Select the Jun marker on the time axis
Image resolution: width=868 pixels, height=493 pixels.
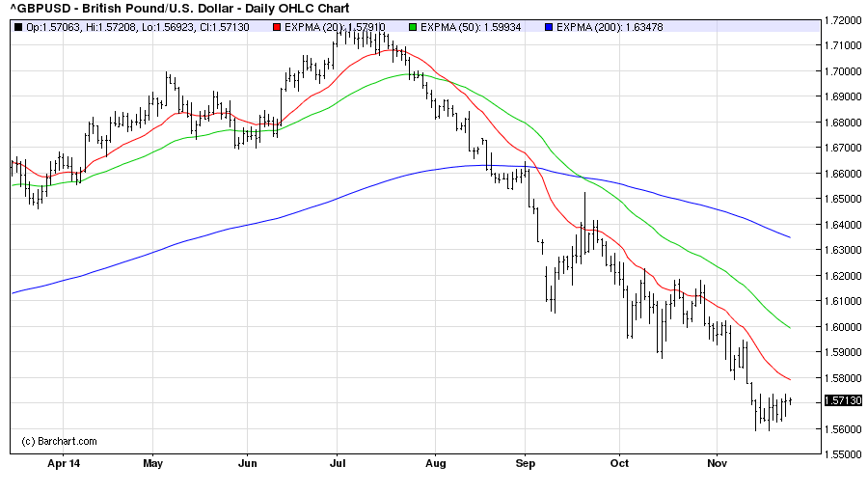tap(246, 463)
